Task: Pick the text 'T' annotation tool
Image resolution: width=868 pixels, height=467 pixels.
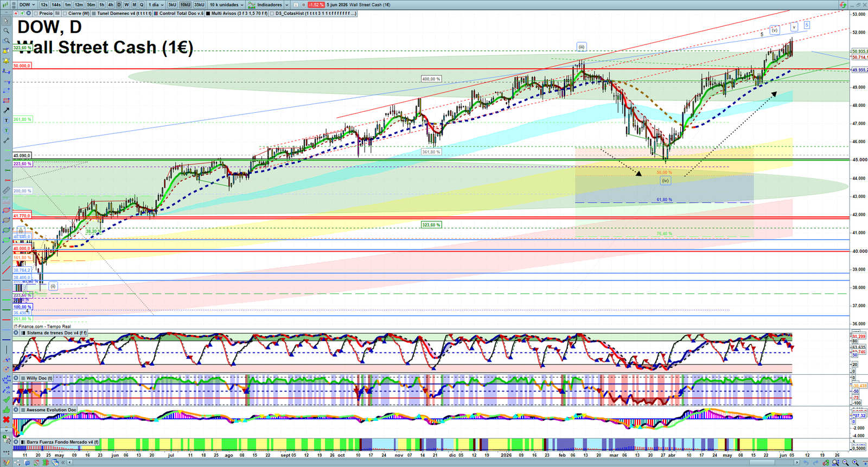Action: tap(6, 120)
